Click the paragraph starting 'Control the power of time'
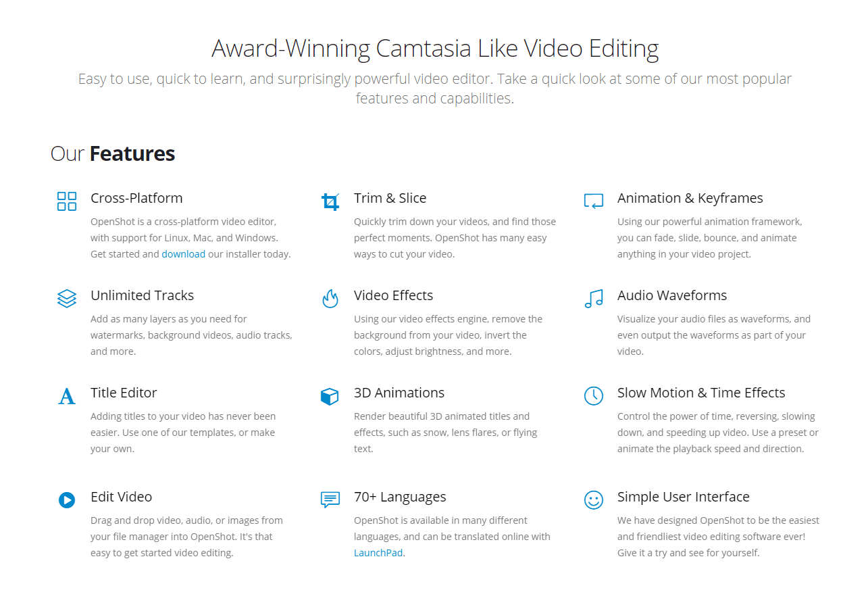This screenshot has height=611, width=868. click(x=718, y=433)
